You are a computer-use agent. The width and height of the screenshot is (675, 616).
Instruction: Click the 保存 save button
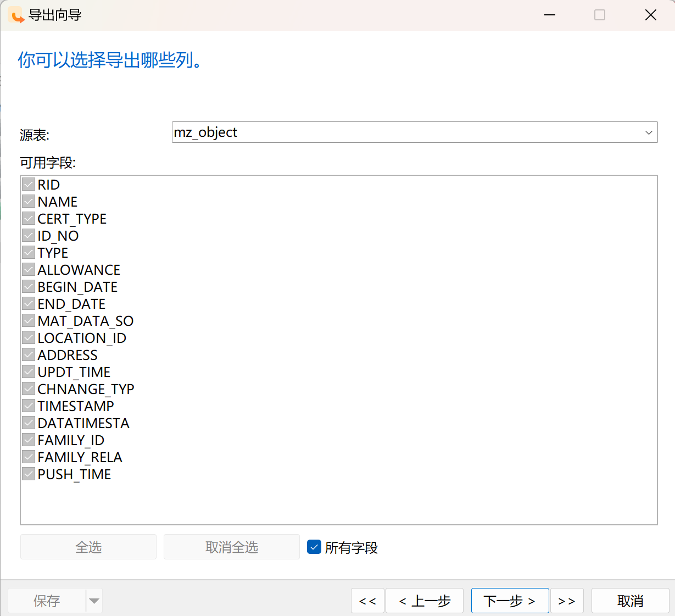(47, 601)
